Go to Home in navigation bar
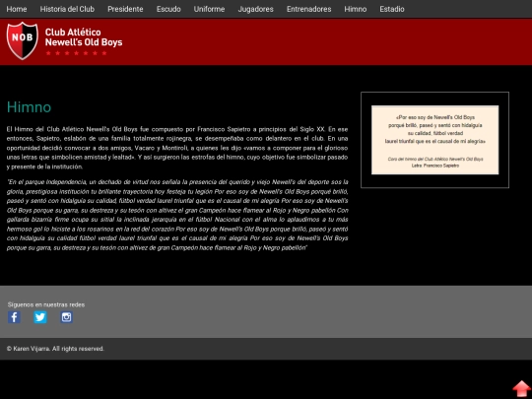Image resolution: width=532 pixels, height=399 pixels. tap(17, 9)
